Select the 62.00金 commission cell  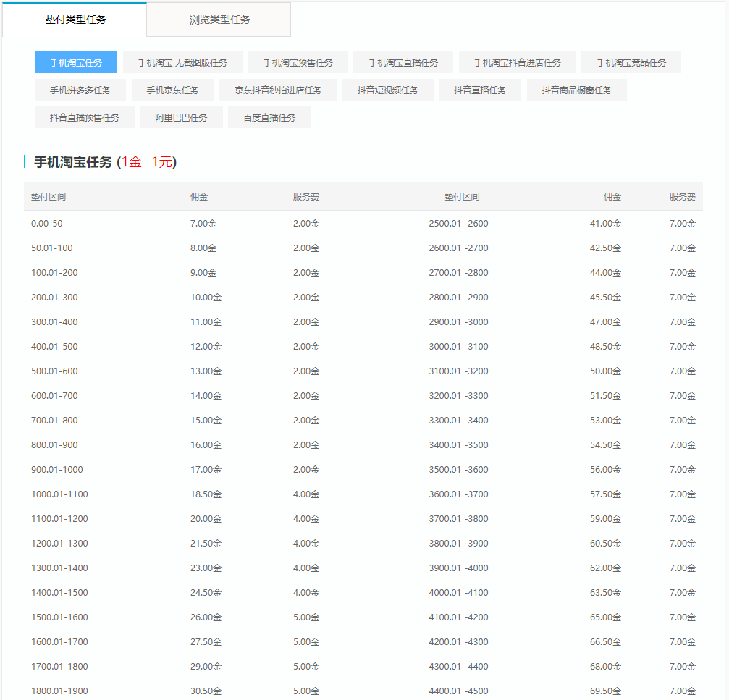pos(605,568)
